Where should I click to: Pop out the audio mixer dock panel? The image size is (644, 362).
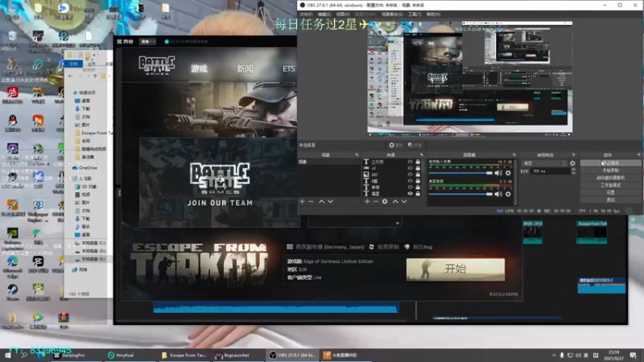tap(514, 154)
